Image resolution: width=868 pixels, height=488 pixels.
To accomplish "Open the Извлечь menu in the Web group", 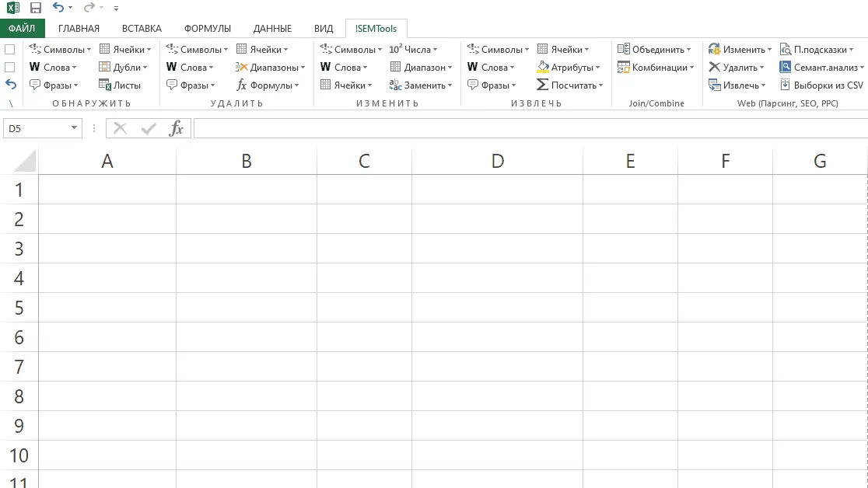I will click(737, 85).
